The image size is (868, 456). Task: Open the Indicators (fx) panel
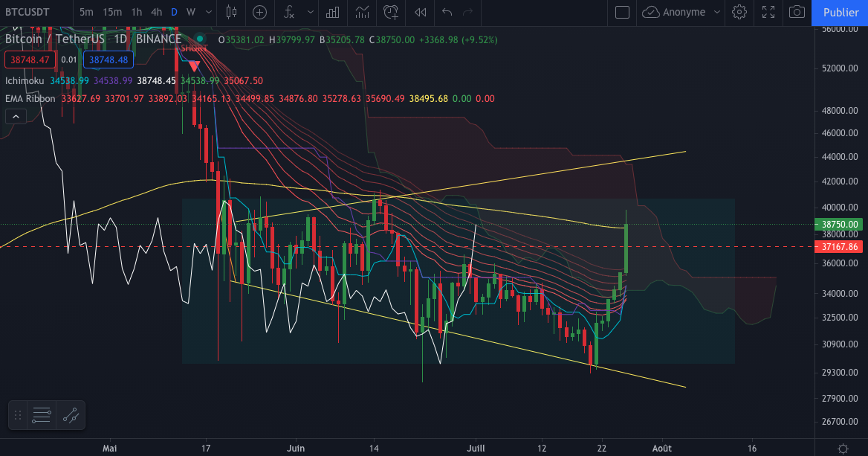288,13
